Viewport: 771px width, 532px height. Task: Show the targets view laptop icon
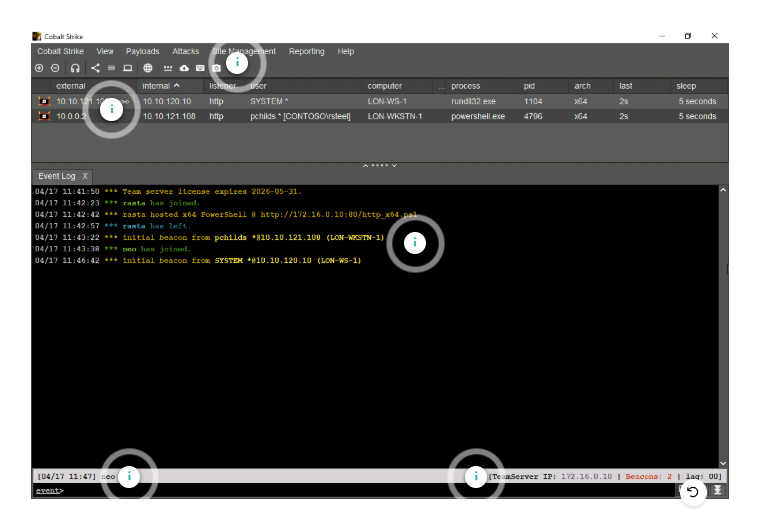click(128, 68)
